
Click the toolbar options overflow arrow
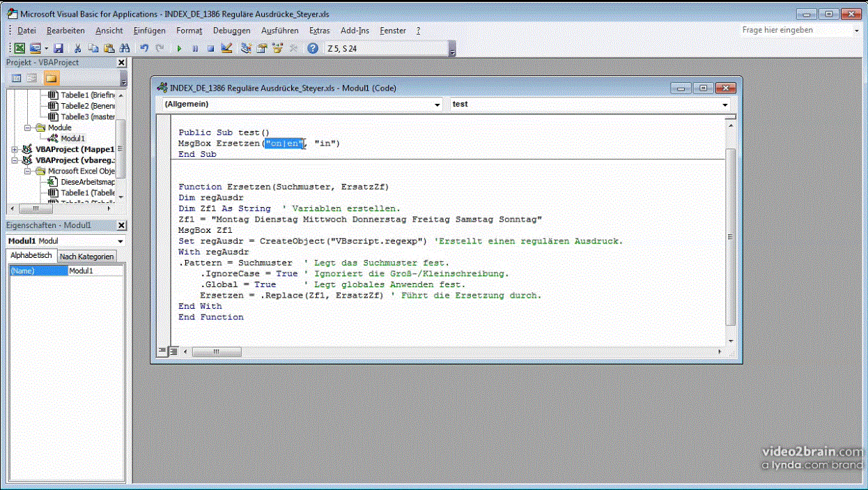click(x=452, y=50)
